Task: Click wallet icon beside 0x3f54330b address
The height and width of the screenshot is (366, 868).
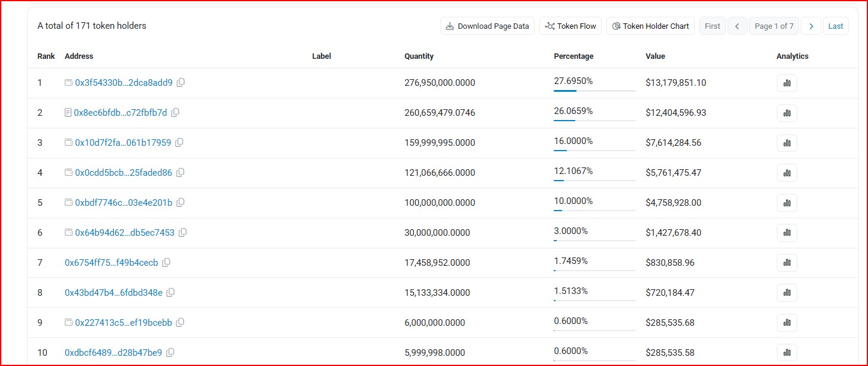Action: coord(68,83)
